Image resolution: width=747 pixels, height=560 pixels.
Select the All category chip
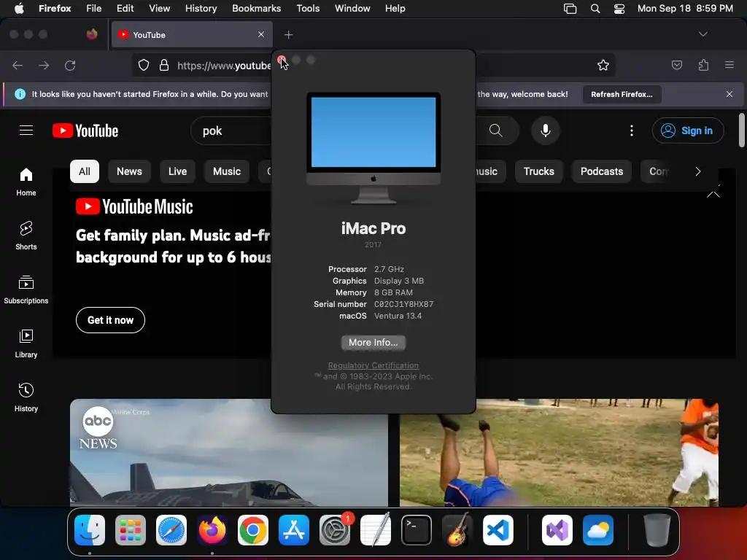tap(85, 171)
